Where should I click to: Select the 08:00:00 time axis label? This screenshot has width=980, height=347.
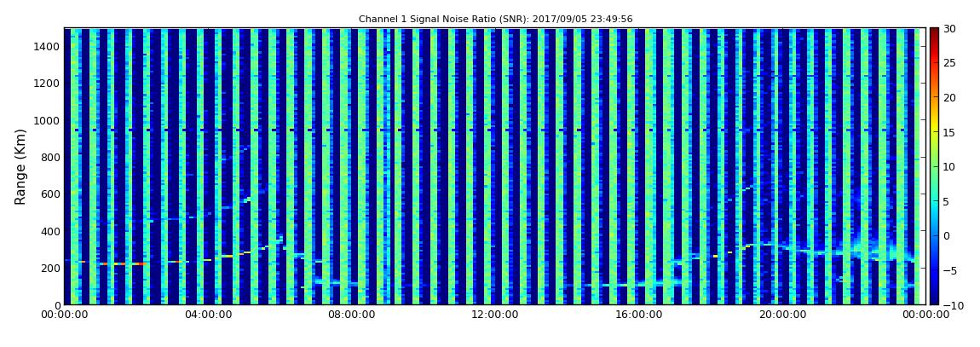pyautogui.click(x=351, y=315)
